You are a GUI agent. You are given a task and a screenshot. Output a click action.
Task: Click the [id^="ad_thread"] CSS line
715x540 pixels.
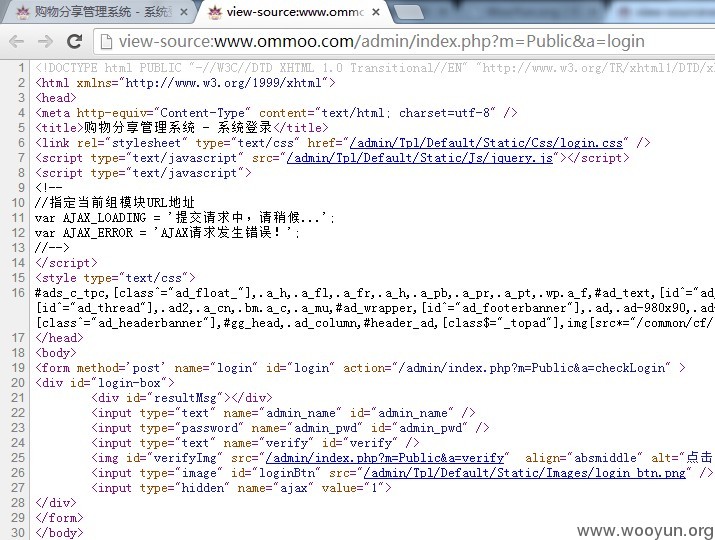[x=374, y=308]
